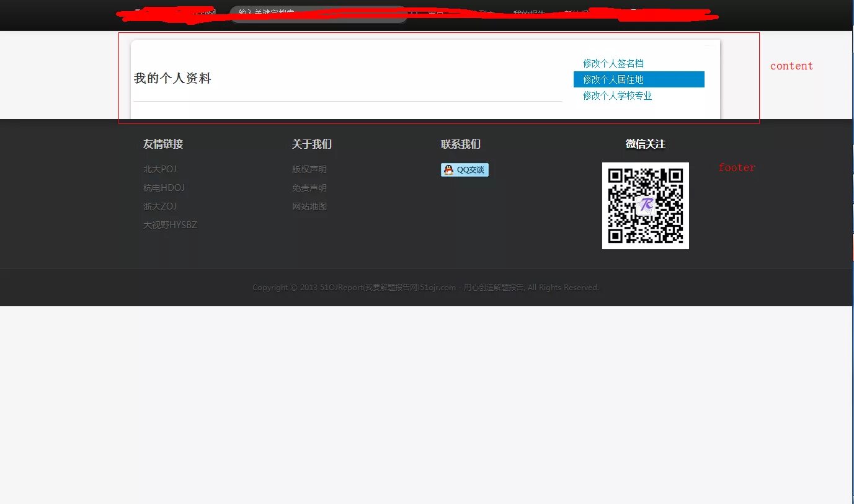Visit the 杭电HDOJ friend link

pyautogui.click(x=164, y=188)
